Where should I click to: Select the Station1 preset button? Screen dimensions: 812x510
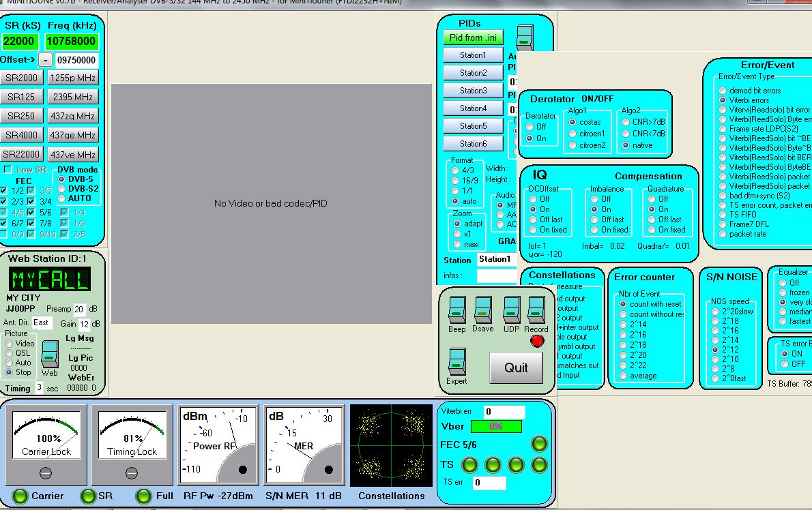(473, 55)
